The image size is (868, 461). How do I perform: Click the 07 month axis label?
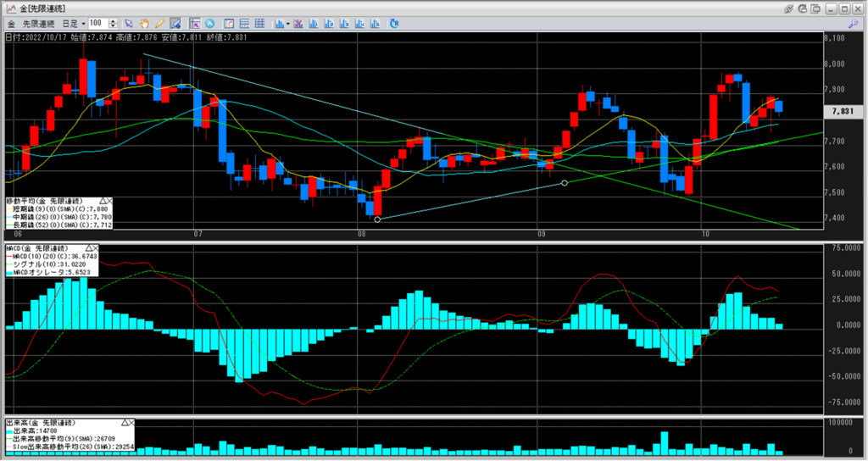[198, 234]
